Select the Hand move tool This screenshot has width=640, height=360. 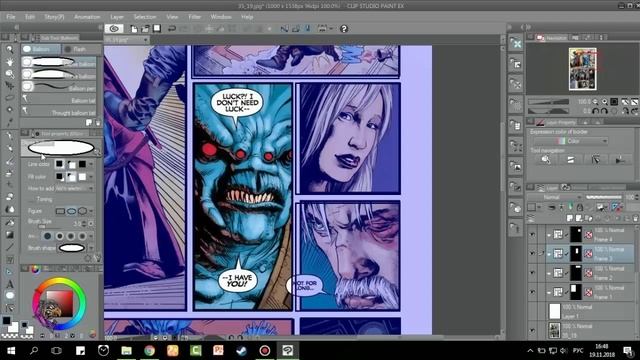tap(9, 62)
